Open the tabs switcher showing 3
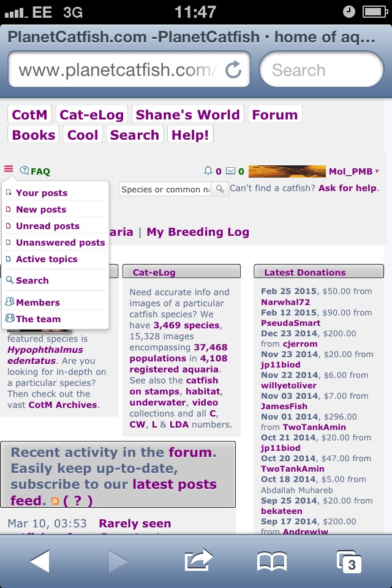This screenshot has height=588, width=392. pyautogui.click(x=349, y=562)
